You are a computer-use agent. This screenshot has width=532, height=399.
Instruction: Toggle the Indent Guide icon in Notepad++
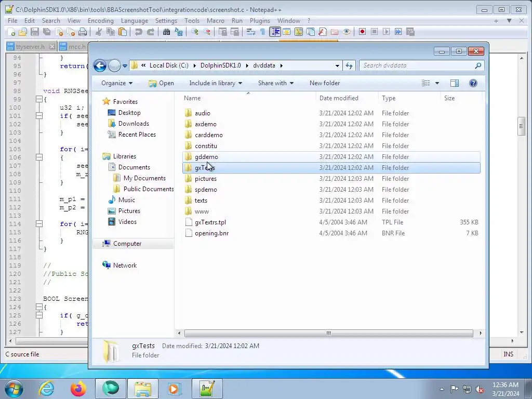tap(275, 32)
